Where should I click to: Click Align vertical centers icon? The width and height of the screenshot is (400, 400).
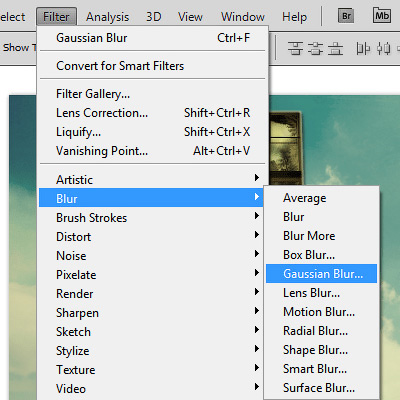coord(315,49)
